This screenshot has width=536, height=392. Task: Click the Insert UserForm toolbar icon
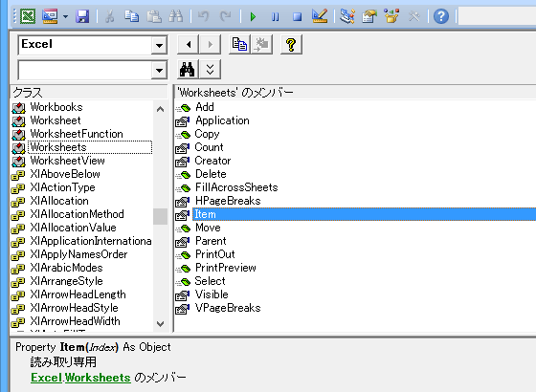[50, 16]
